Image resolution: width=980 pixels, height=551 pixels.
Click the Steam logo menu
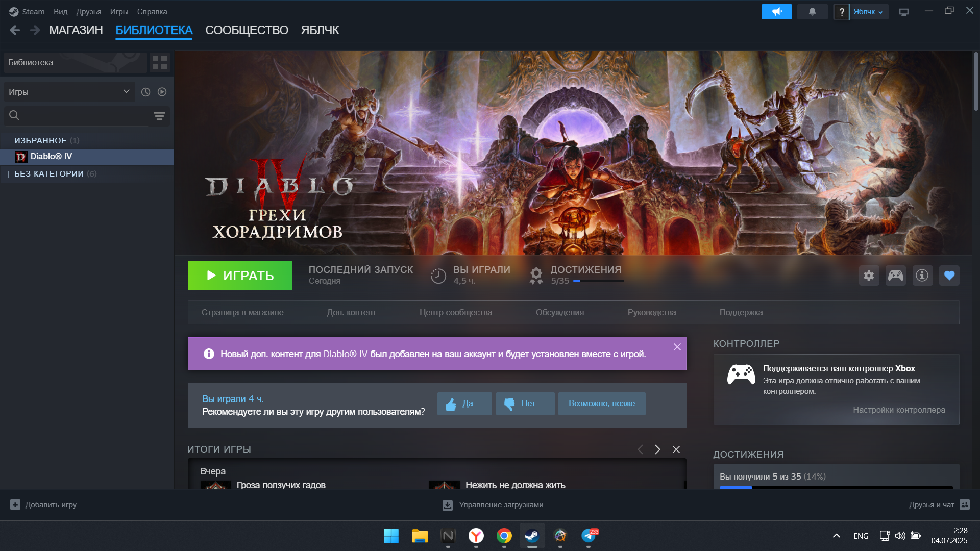[14, 11]
